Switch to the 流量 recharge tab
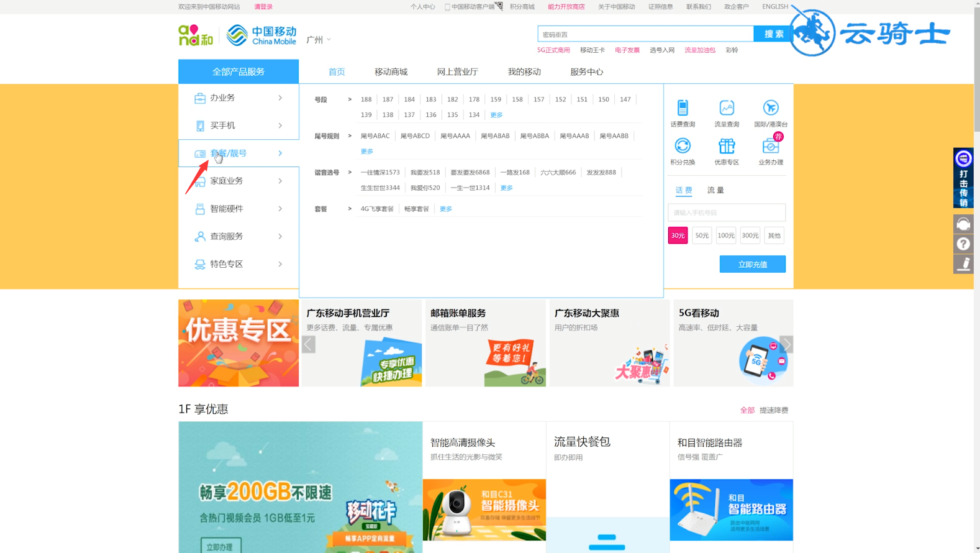Image resolution: width=980 pixels, height=553 pixels. [715, 190]
